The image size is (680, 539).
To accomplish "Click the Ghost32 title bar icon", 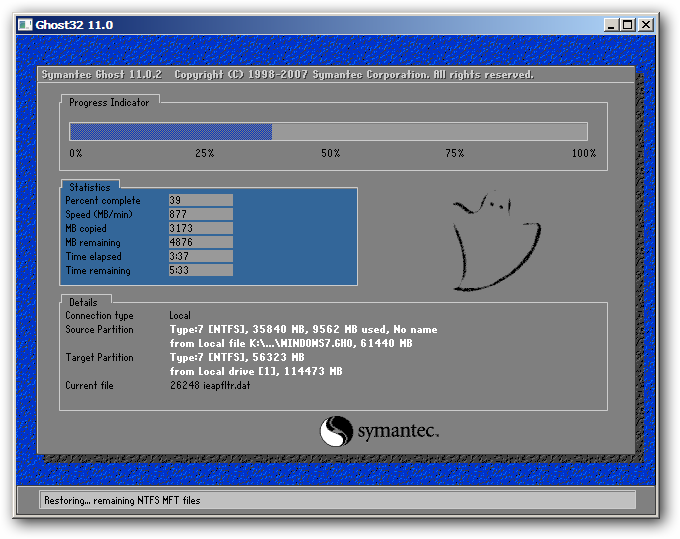I will (x=25, y=25).
